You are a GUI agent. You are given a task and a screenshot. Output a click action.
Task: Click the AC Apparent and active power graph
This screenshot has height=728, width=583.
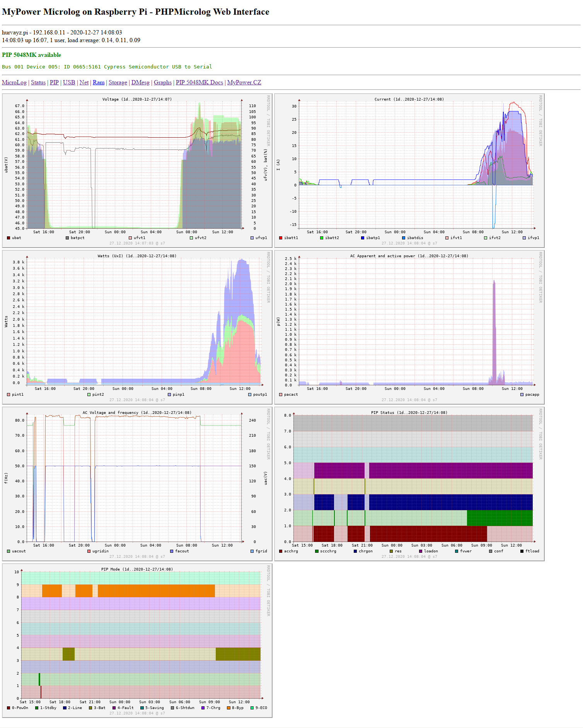click(409, 327)
